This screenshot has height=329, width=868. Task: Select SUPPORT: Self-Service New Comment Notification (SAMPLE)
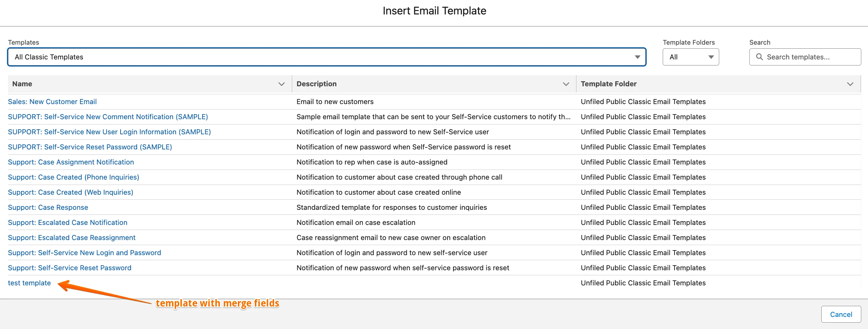pyautogui.click(x=108, y=117)
